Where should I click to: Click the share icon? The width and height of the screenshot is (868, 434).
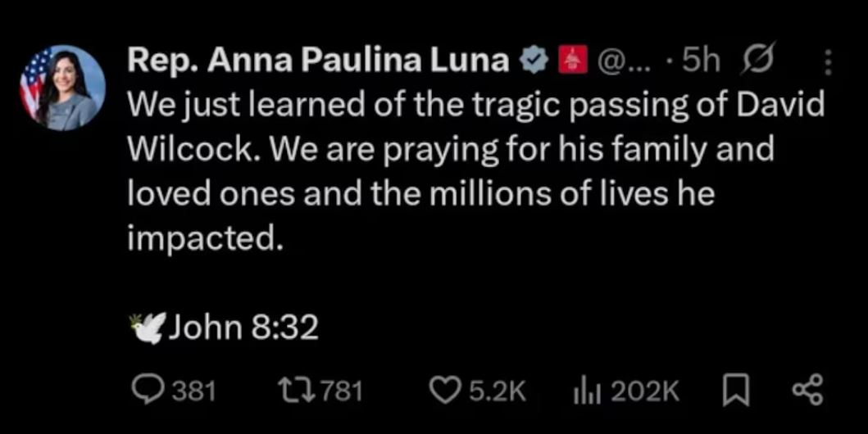tap(807, 391)
